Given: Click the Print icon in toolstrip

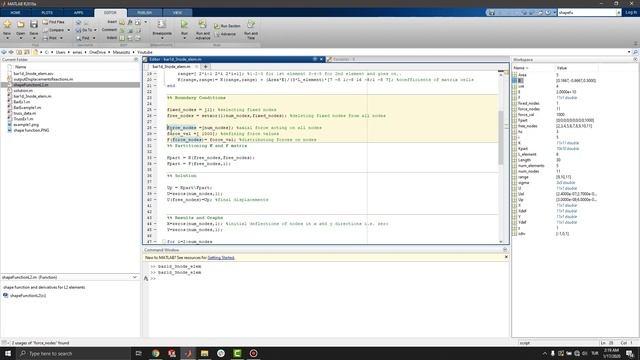Looking at the screenshot, I should pos(45,38).
